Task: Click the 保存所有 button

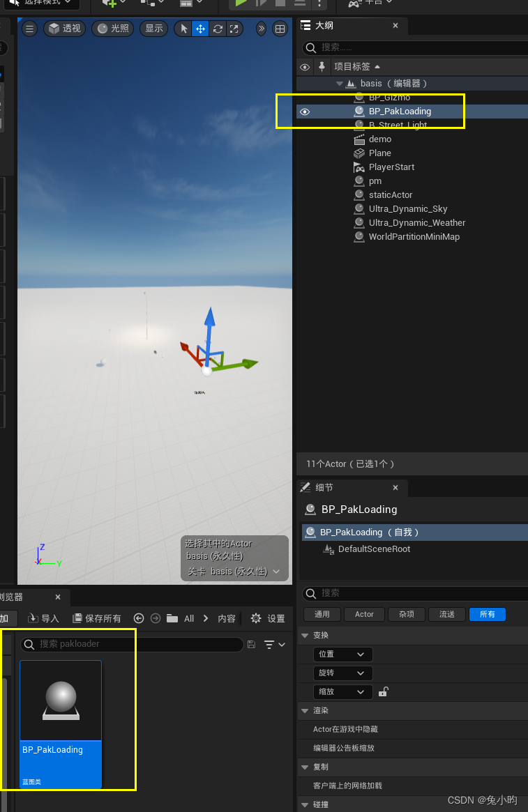Action: click(97, 618)
